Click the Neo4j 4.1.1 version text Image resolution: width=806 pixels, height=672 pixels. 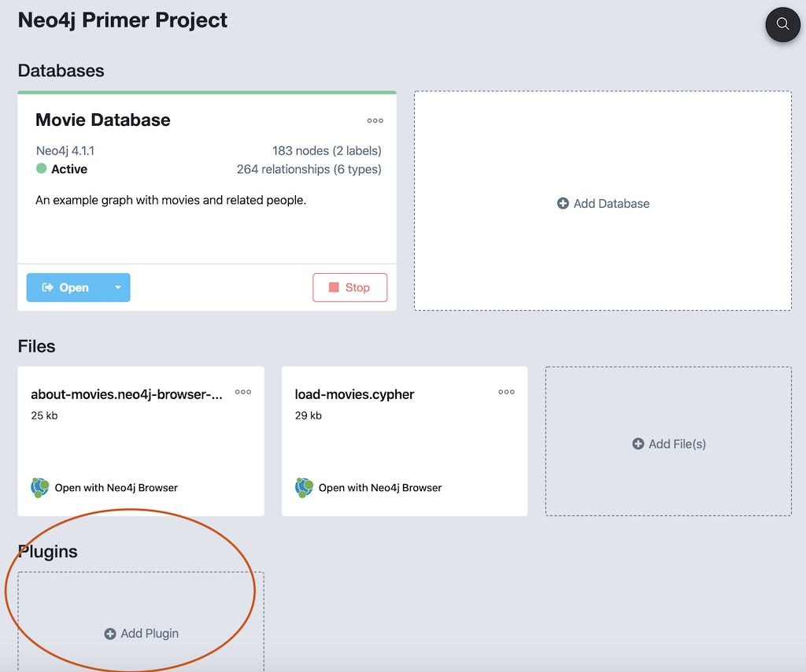pos(65,150)
